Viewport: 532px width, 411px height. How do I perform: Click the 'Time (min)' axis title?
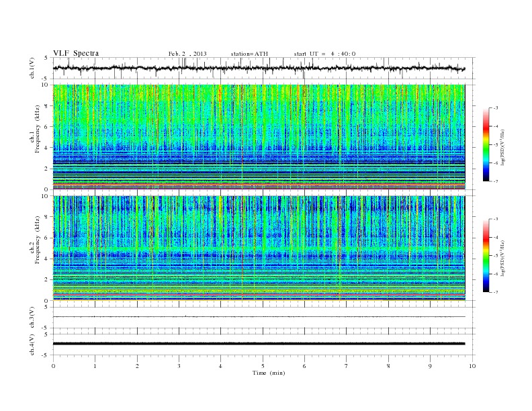[269, 373]
